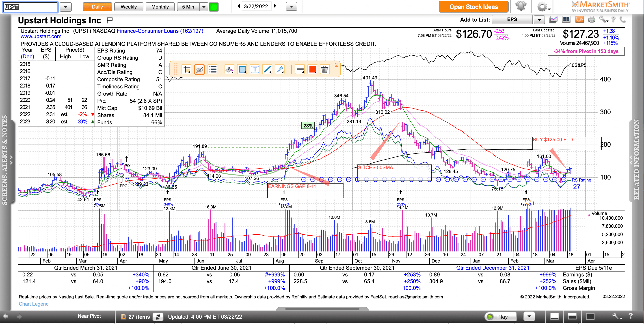Select the 5 Min interval
Screen dimensions: 644x324
188,7
